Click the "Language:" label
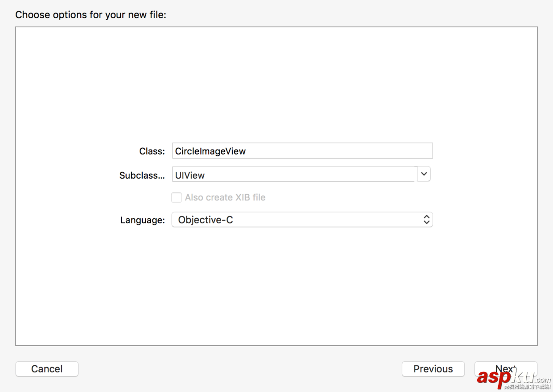The image size is (553, 392). click(143, 220)
